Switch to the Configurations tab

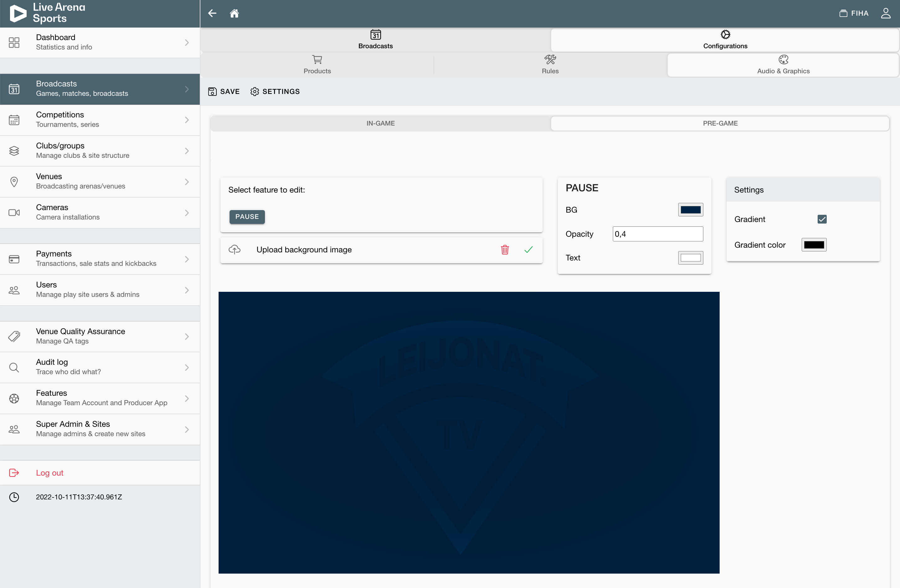pyautogui.click(x=725, y=40)
